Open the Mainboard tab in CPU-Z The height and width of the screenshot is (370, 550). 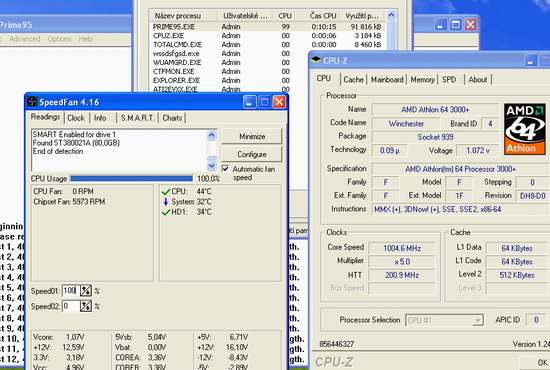tap(387, 80)
